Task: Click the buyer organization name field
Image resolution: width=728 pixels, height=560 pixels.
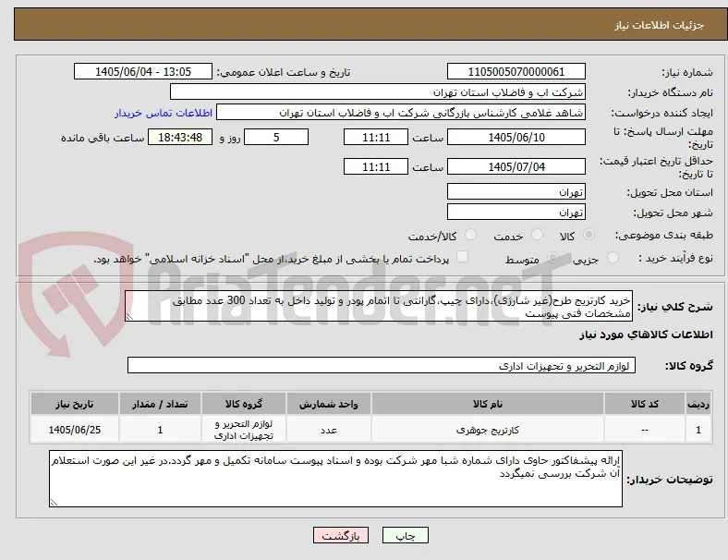Action: [378, 91]
